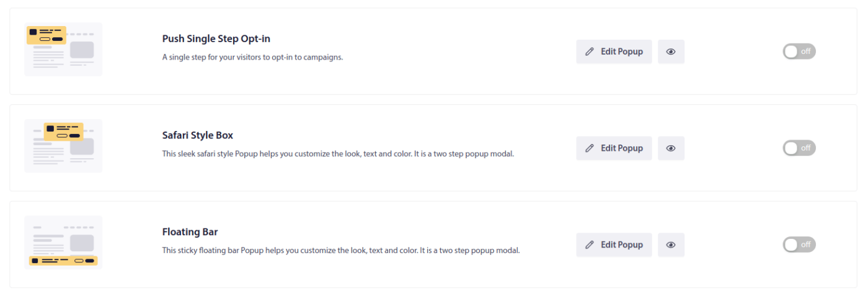Switch on the Floating Bar toggle
Image resolution: width=868 pixels, height=291 pixels.
click(799, 245)
